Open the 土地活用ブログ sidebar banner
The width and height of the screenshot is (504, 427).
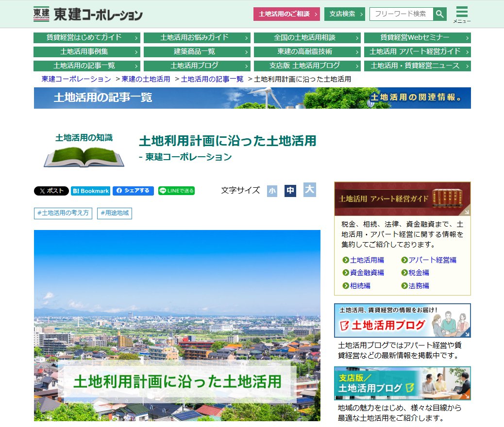tap(403, 320)
